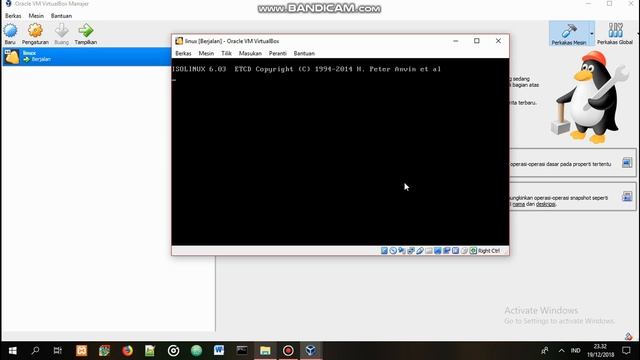
Task: Open Bandicam recorder from the taskbar
Action: (x=288, y=351)
